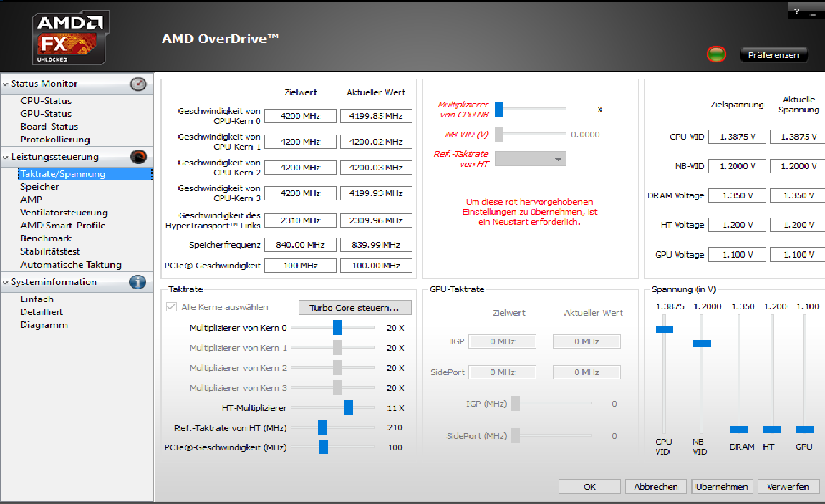The height and width of the screenshot is (504, 825).
Task: Open the Stabilitätstest page
Action: coord(50,251)
